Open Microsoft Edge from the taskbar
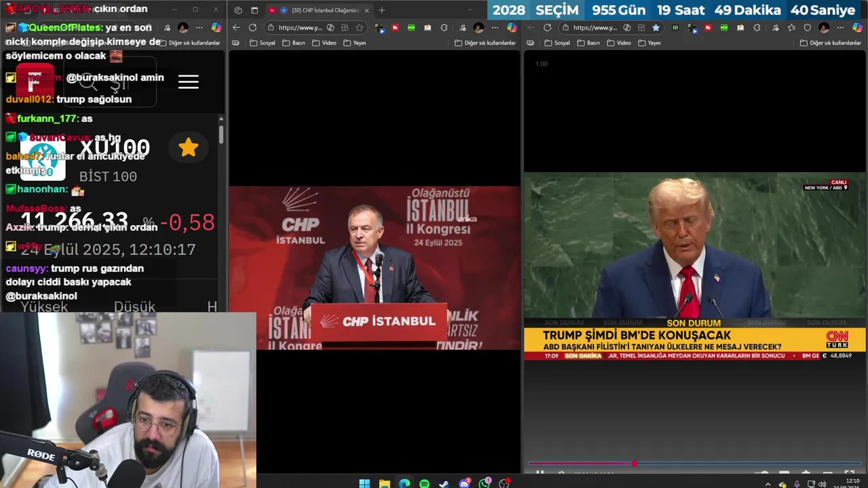868x488 pixels. pos(404,483)
